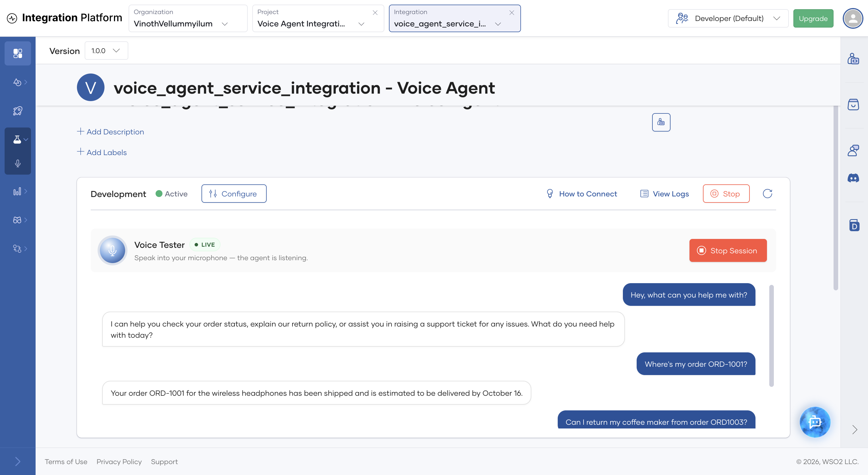Click the user profile avatar

click(x=852, y=18)
